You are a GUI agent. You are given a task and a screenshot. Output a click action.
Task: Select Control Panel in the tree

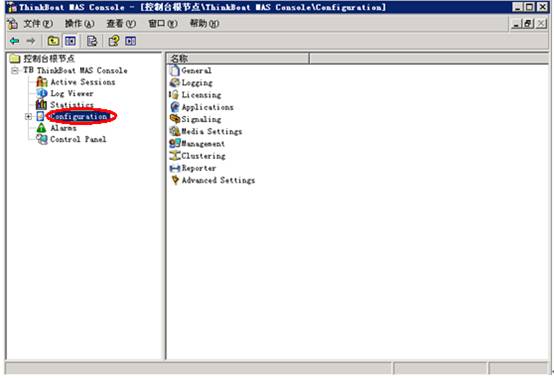point(78,139)
